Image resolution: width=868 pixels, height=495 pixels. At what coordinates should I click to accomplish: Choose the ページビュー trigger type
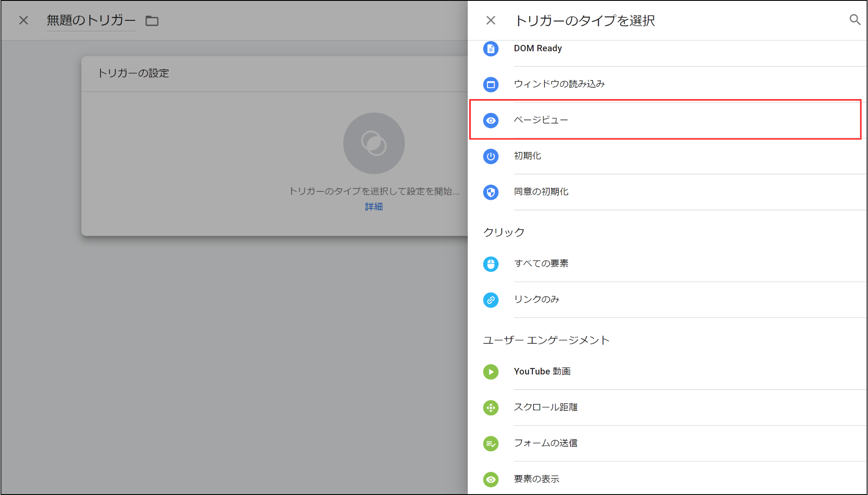coord(667,120)
